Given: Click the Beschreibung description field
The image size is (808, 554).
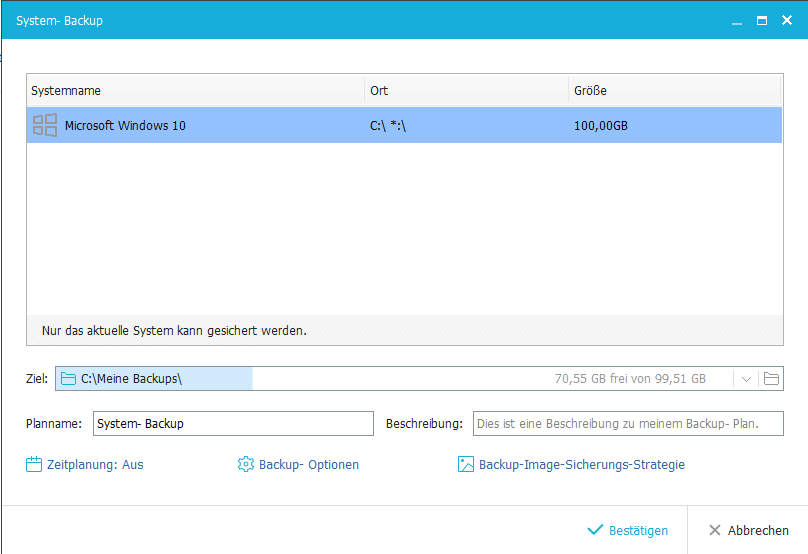Looking at the screenshot, I should click(628, 424).
